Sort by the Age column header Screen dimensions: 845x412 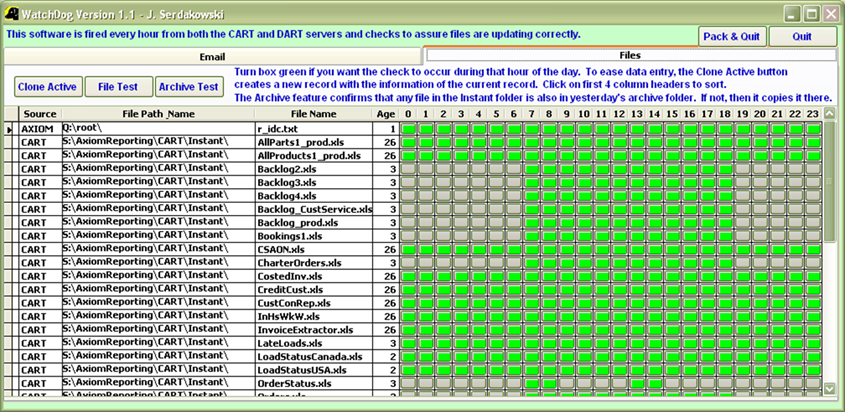pyautogui.click(x=386, y=114)
